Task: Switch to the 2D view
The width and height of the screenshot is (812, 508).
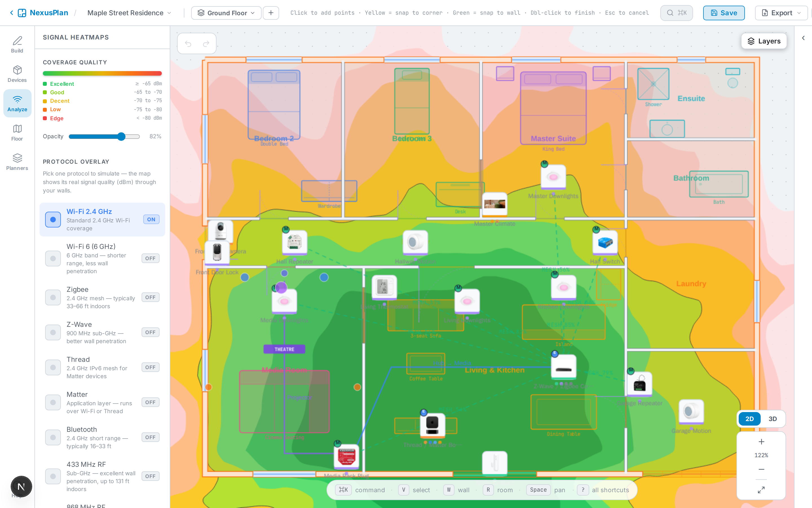Action: [x=750, y=419]
